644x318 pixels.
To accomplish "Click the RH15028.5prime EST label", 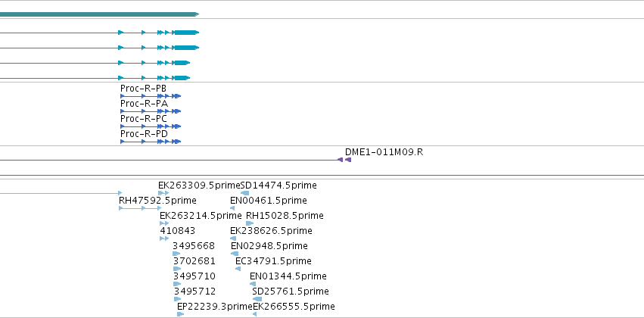I will click(285, 216).
